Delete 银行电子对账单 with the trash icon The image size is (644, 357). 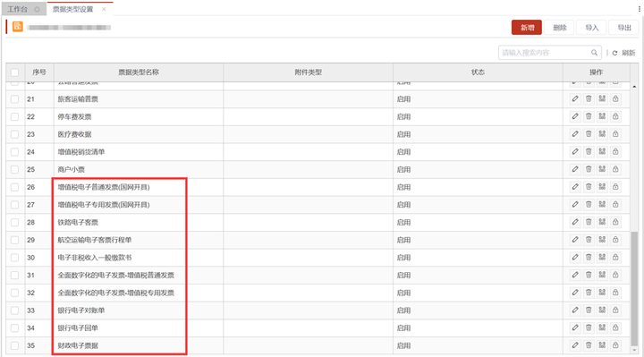[589, 310]
